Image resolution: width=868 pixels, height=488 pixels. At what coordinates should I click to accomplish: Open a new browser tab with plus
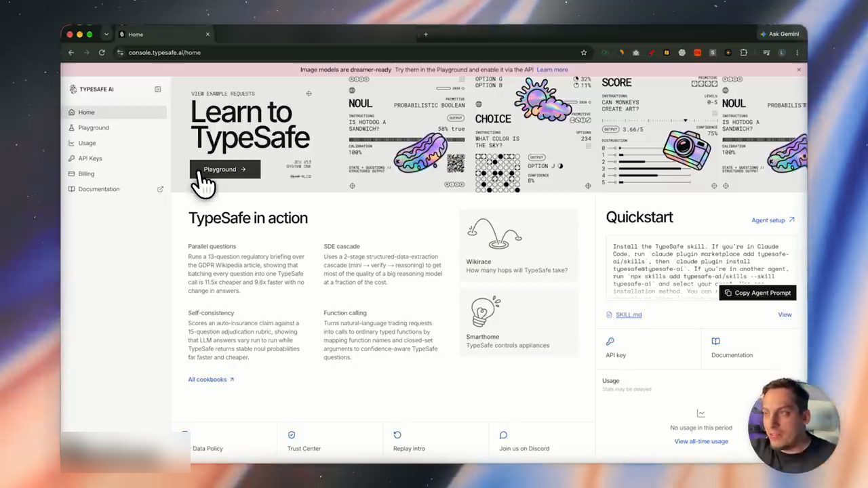426,34
